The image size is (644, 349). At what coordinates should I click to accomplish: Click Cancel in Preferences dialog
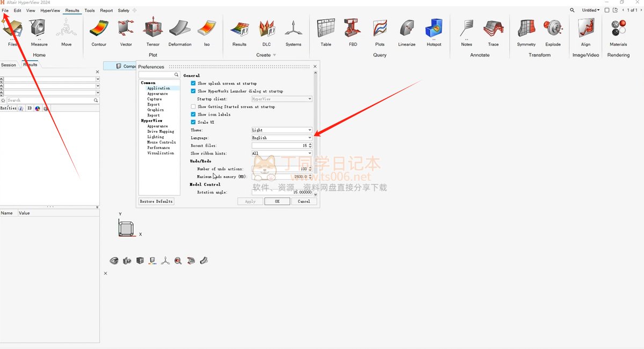[x=304, y=202]
